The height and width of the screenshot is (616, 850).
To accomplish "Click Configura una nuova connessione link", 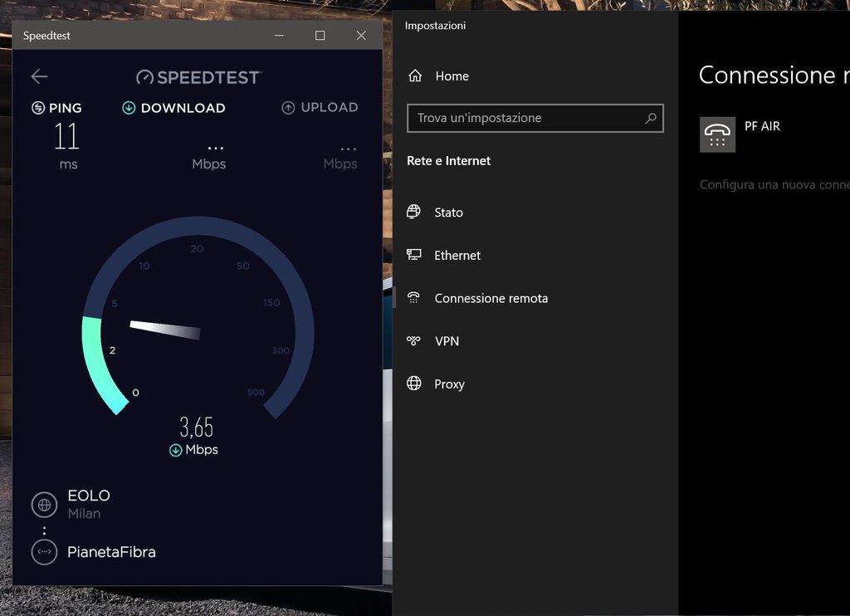I will coord(774,184).
